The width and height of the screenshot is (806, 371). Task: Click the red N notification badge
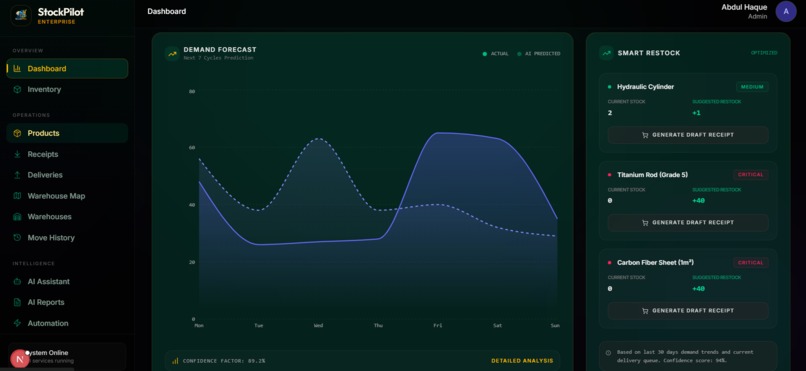coord(20,359)
